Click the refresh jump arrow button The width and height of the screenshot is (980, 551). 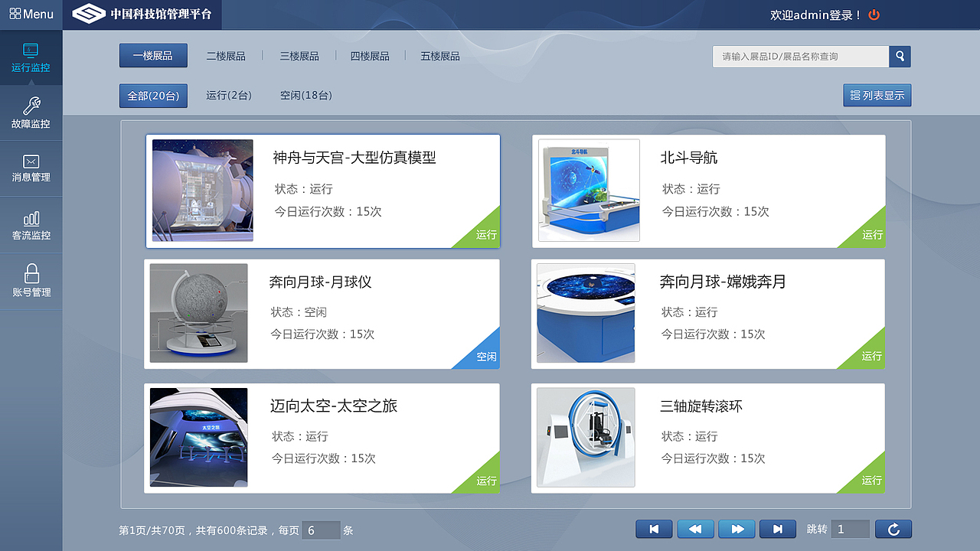(893, 529)
